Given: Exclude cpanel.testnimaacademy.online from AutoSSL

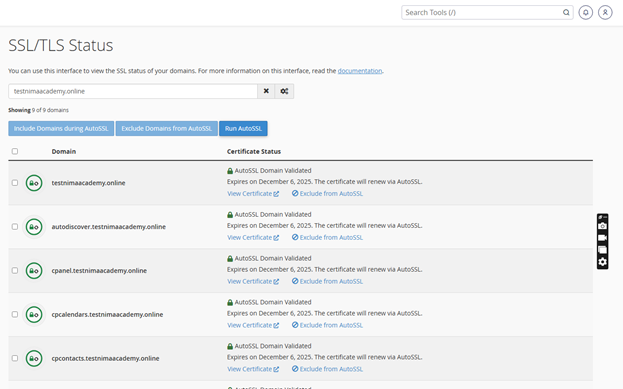Looking at the screenshot, I should (x=327, y=281).
